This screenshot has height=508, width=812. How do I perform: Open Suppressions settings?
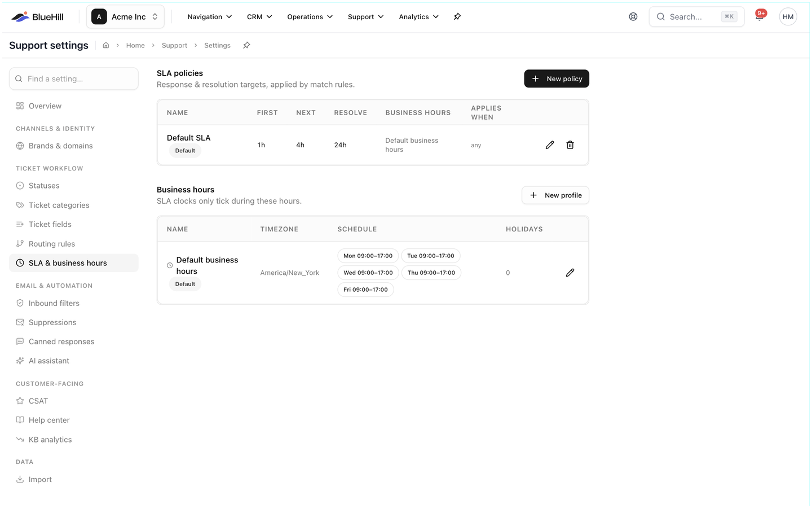[74, 322]
